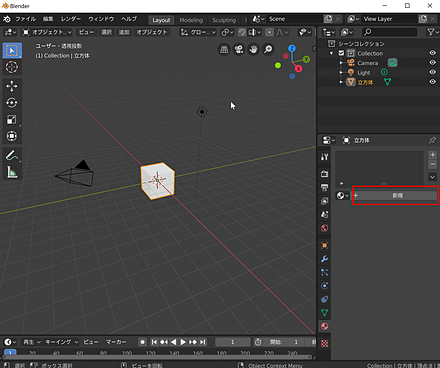Screen dimensions: 440x368
Task: Click the pan view hand icon
Action: point(253,49)
